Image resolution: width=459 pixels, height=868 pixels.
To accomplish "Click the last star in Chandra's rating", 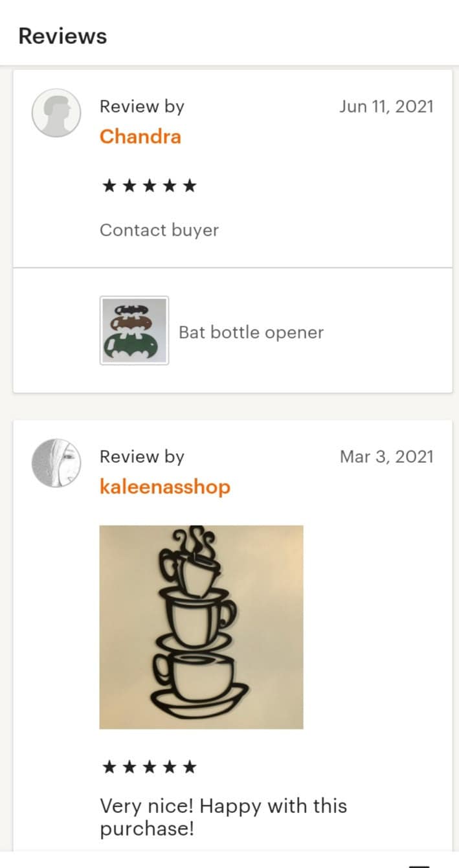I will (189, 186).
